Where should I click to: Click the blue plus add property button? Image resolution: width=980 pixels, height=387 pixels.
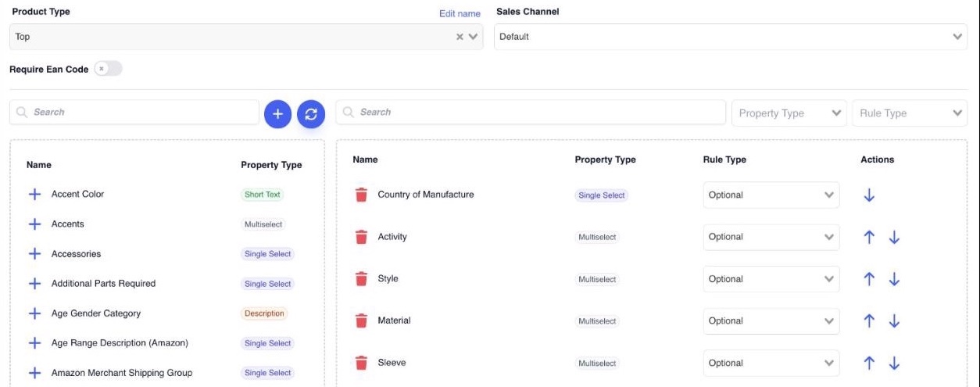pyautogui.click(x=277, y=114)
